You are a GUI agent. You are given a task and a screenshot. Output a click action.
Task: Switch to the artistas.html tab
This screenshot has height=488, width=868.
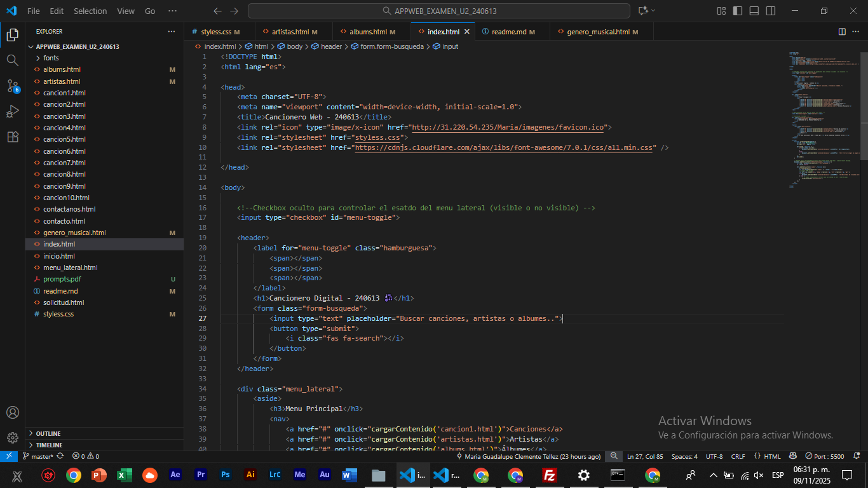[x=290, y=32]
